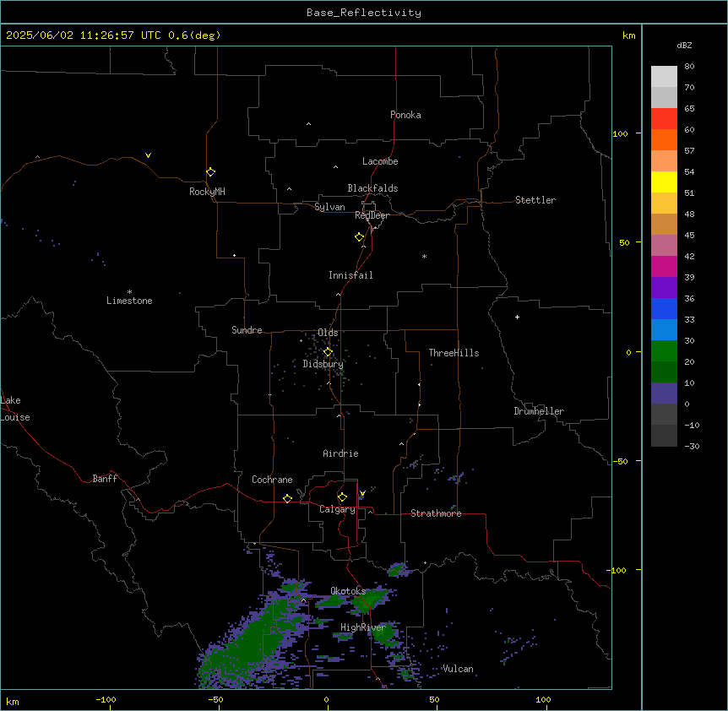The height and width of the screenshot is (711, 728).
Task: Click the Vulcan label
Action: click(x=458, y=669)
